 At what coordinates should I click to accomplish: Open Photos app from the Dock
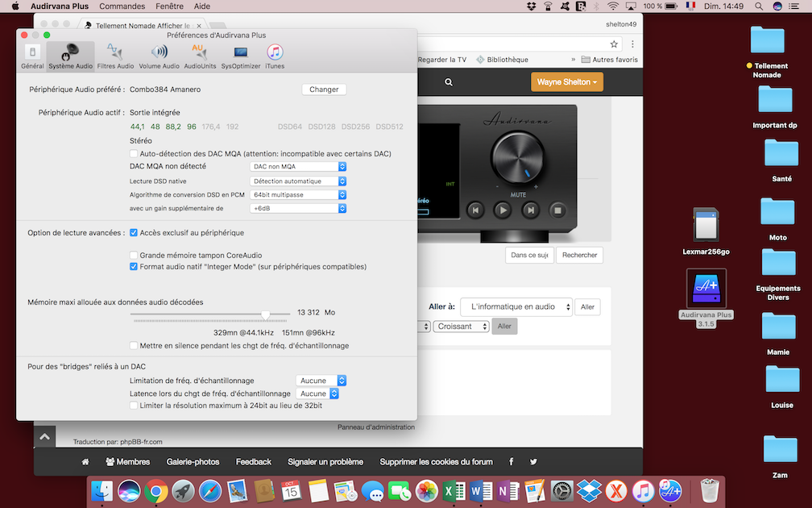pos(427,490)
